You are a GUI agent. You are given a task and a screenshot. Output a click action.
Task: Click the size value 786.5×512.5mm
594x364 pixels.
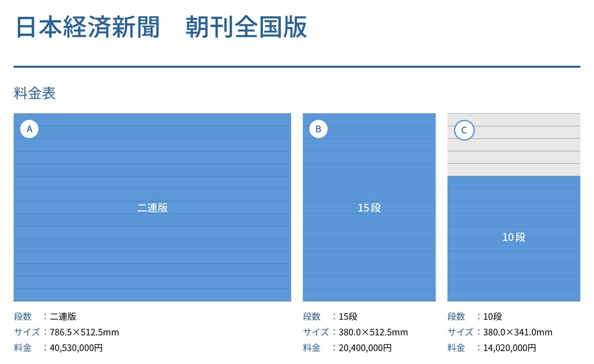pyautogui.click(x=84, y=332)
